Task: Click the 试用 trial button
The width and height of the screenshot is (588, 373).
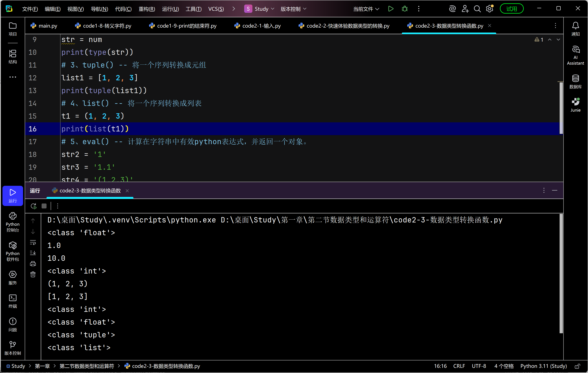Action: pos(511,9)
